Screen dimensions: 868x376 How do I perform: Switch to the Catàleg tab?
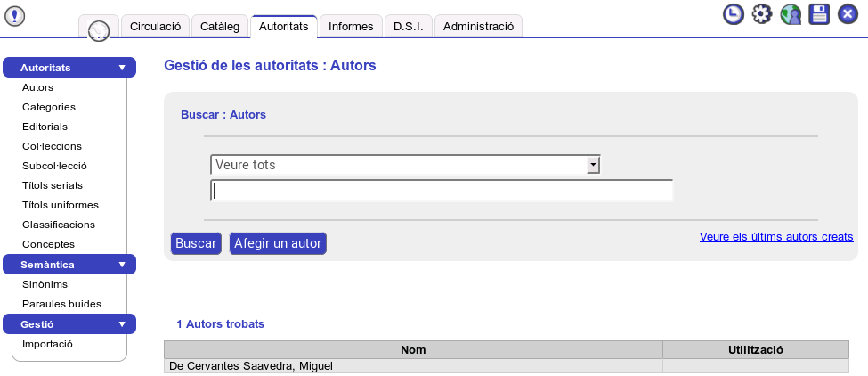[220, 27]
